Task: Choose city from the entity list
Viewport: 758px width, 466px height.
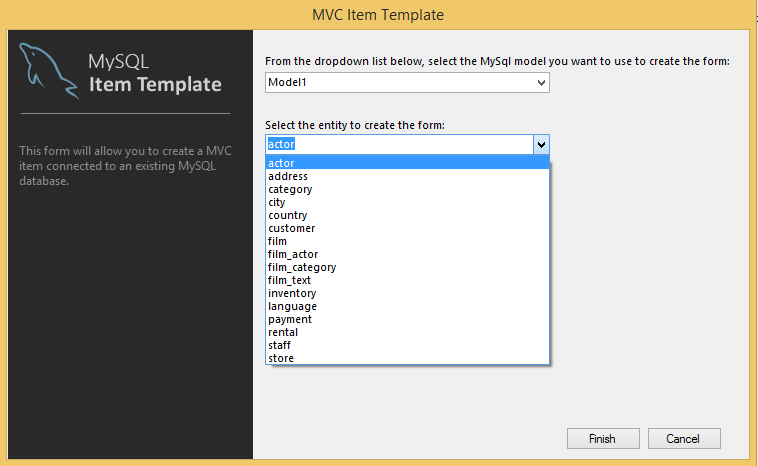Action: (407, 202)
